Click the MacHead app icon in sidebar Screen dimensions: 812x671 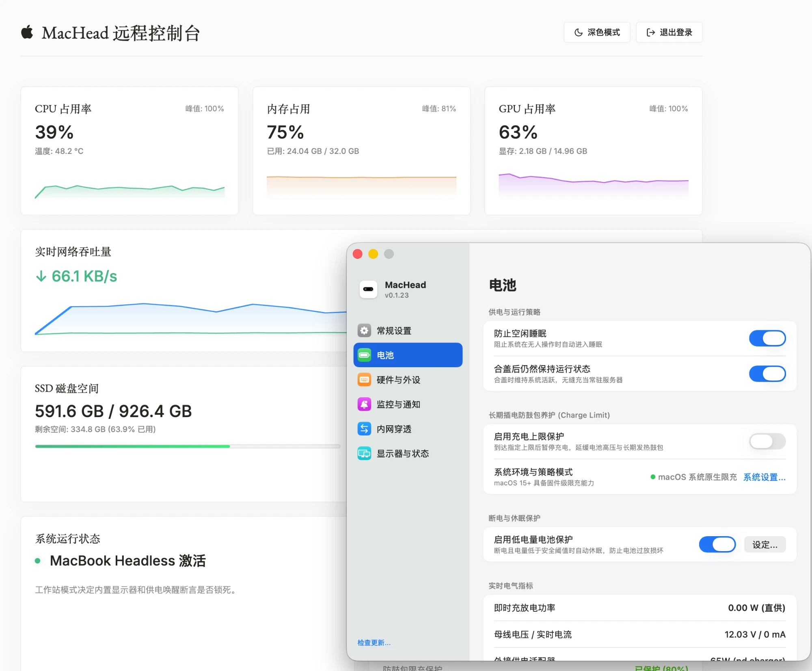[x=368, y=289]
